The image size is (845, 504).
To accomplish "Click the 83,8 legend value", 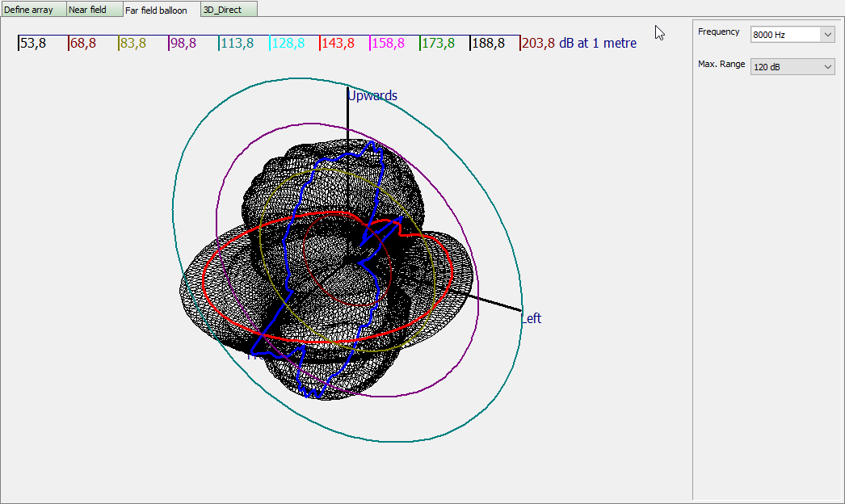I will pos(133,43).
